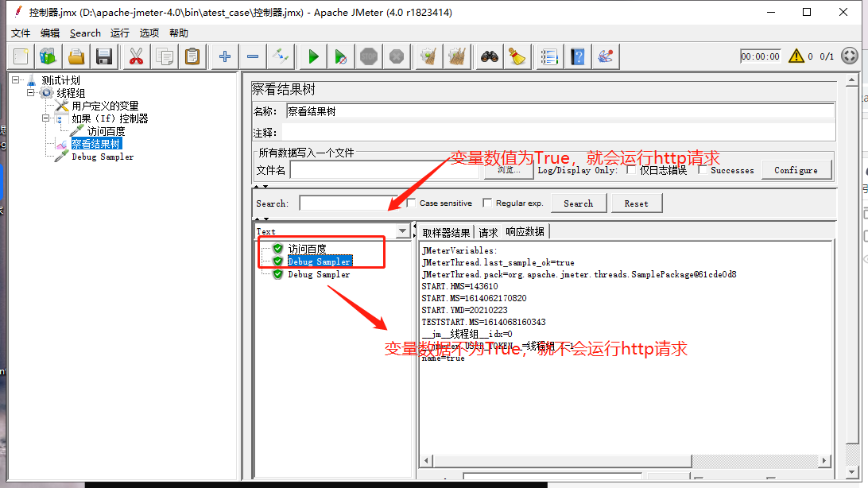Click the Shutdown icon in the toolbar

[x=397, y=56]
